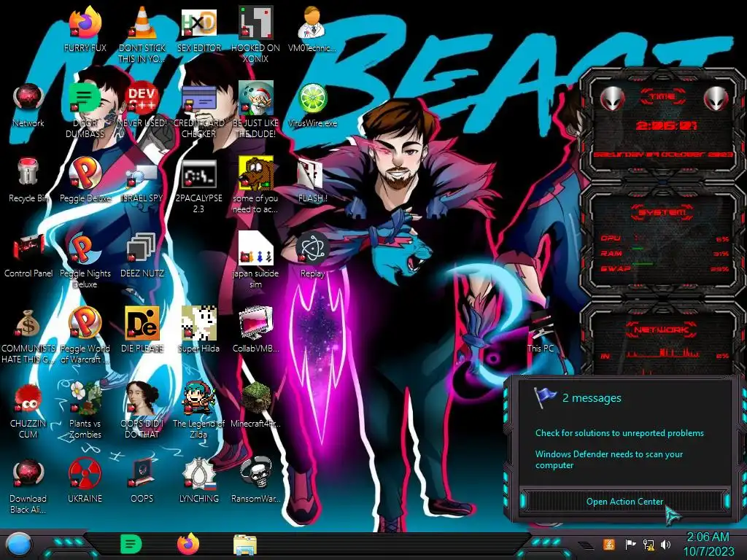
Task: Launch Peggle Nights Deluxe shortcut
Action: tap(85, 248)
